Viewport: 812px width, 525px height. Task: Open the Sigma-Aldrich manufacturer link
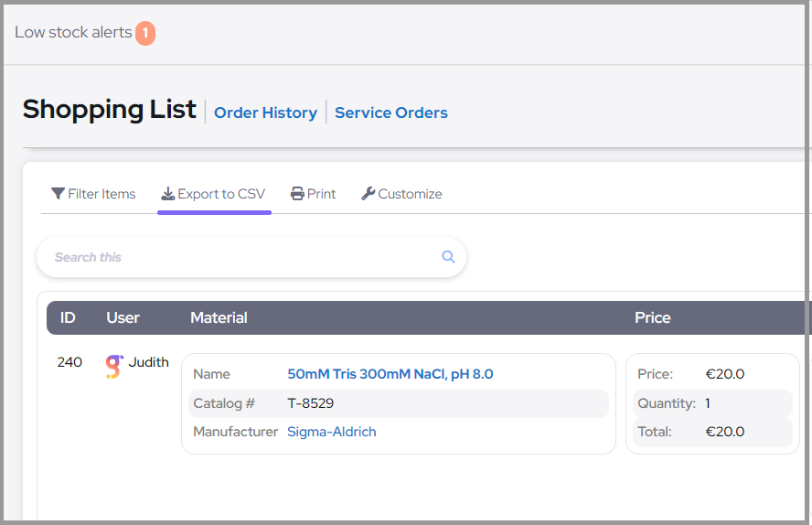click(x=332, y=432)
